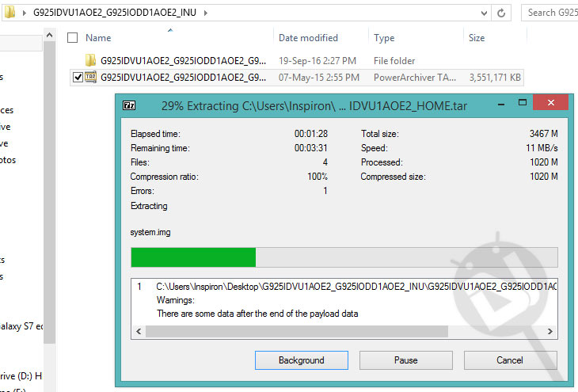
Task: Refresh the current folder
Action: [501, 13]
